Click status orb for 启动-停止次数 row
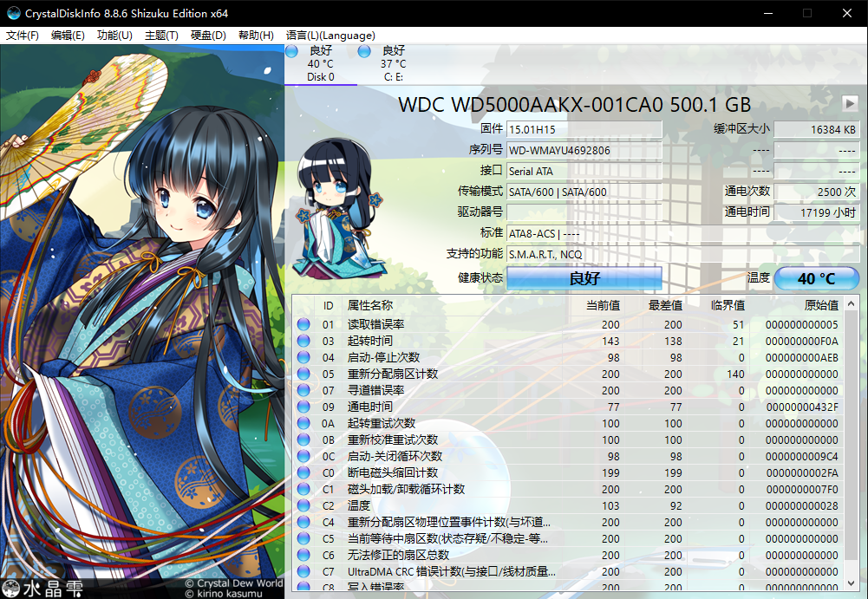The height and width of the screenshot is (599, 868). pyautogui.click(x=303, y=358)
